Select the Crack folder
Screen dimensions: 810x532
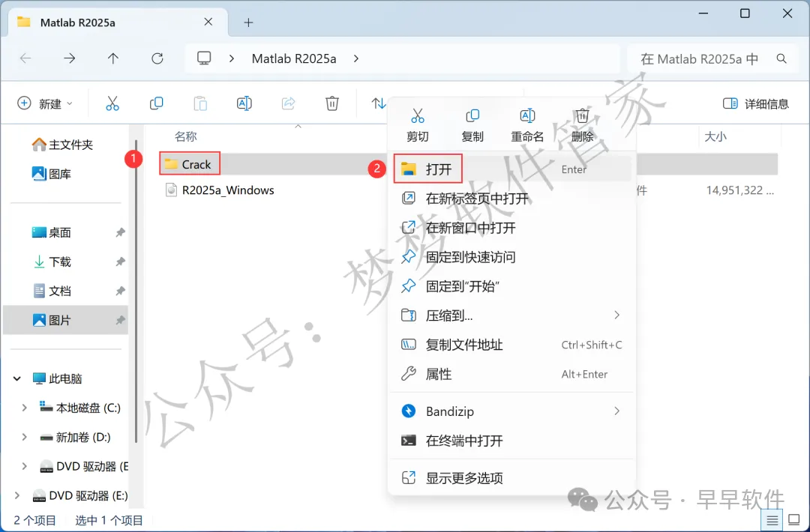[x=188, y=164]
